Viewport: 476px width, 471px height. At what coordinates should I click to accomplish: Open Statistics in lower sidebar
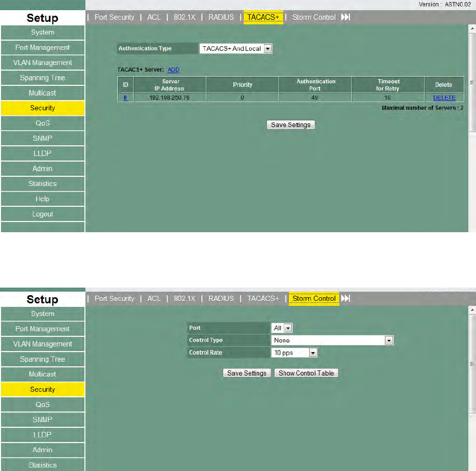[43, 465]
